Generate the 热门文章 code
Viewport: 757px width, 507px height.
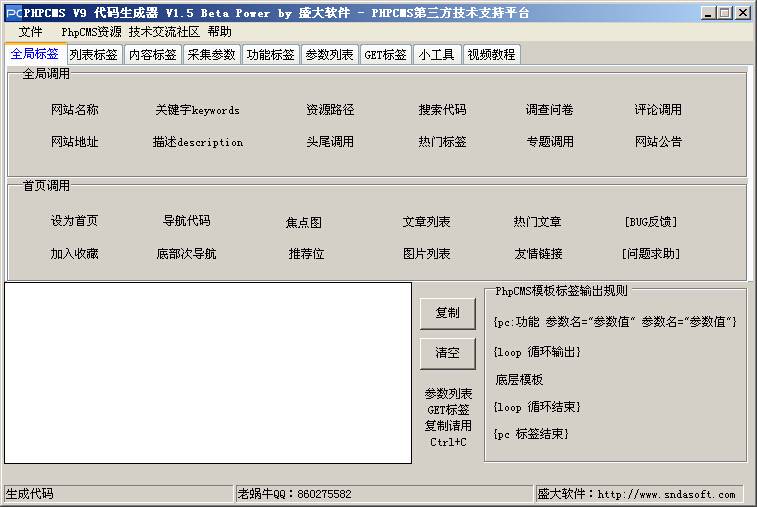coord(537,222)
